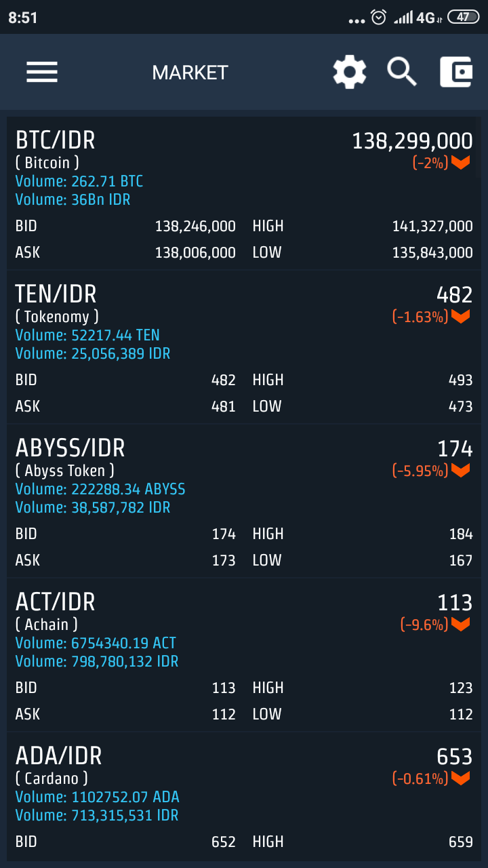Open the ADA/IDR Cardano market
The width and height of the screenshot is (488, 868).
[x=59, y=756]
